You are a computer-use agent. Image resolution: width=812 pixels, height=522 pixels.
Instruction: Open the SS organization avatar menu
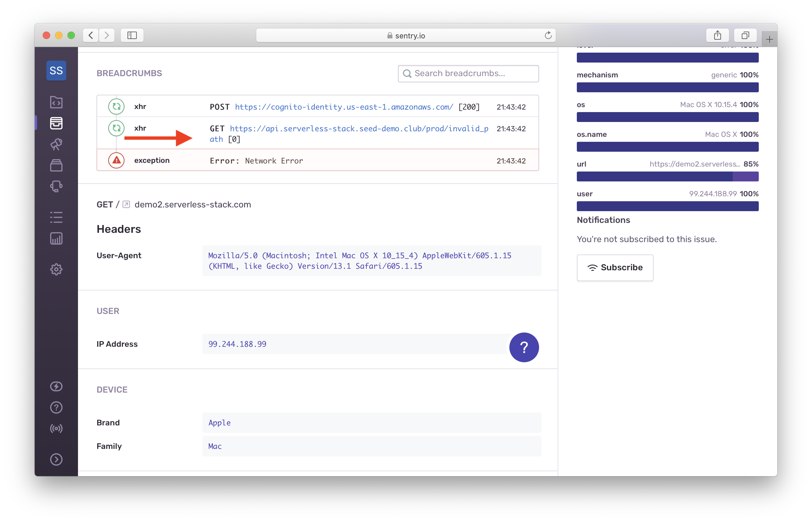click(56, 71)
